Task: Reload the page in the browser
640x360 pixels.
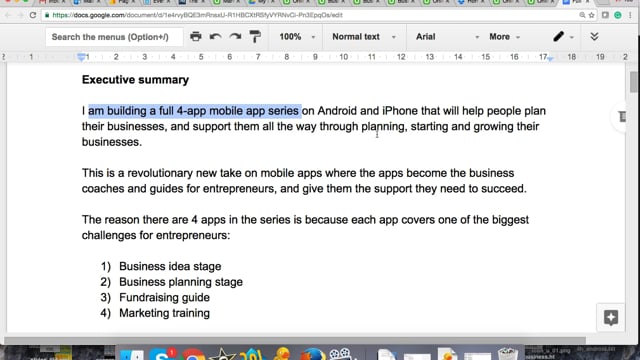Action: click(33, 15)
